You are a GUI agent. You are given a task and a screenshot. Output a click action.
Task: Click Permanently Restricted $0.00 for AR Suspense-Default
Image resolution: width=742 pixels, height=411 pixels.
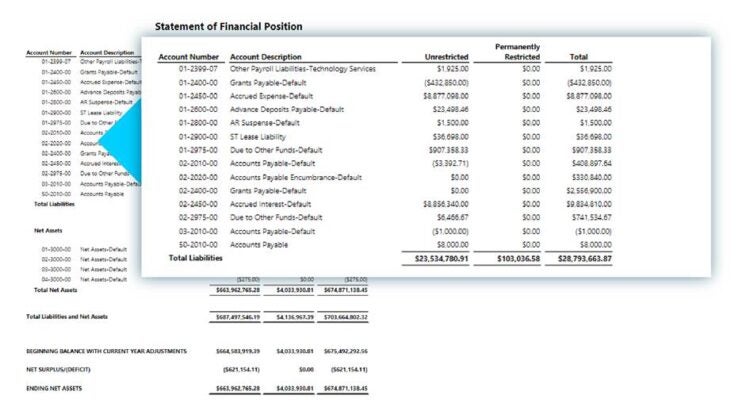(x=531, y=123)
